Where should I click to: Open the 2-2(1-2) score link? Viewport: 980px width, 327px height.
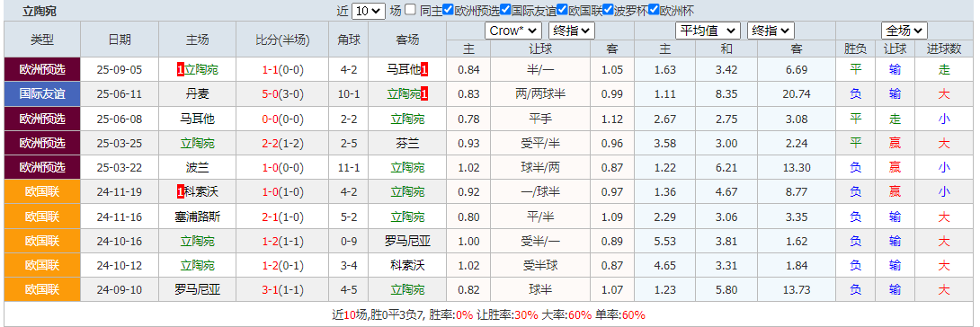click(282, 144)
